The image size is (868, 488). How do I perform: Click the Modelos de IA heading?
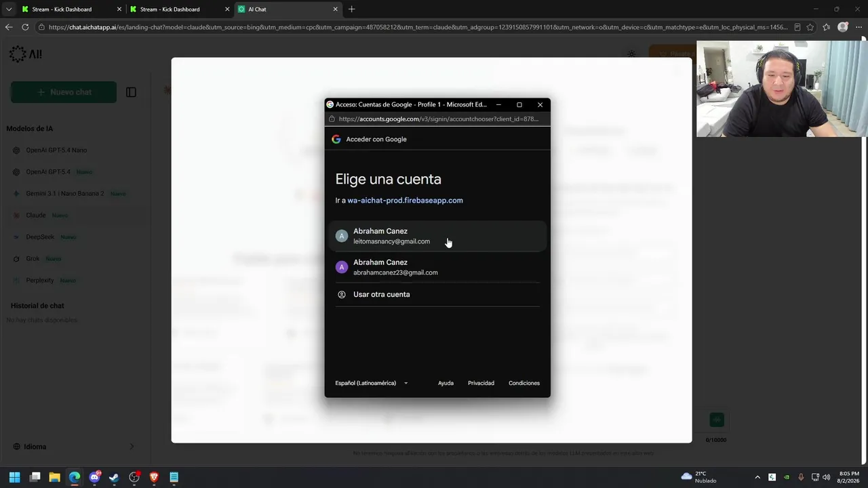click(29, 129)
